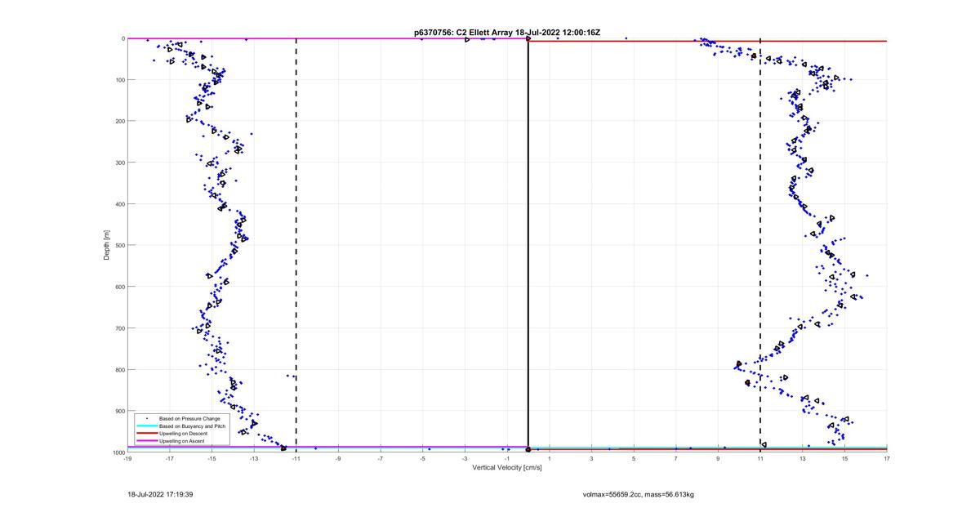980x508 pixels.
Task: Click the positive x-axis tick label "5"
Action: click(634, 458)
